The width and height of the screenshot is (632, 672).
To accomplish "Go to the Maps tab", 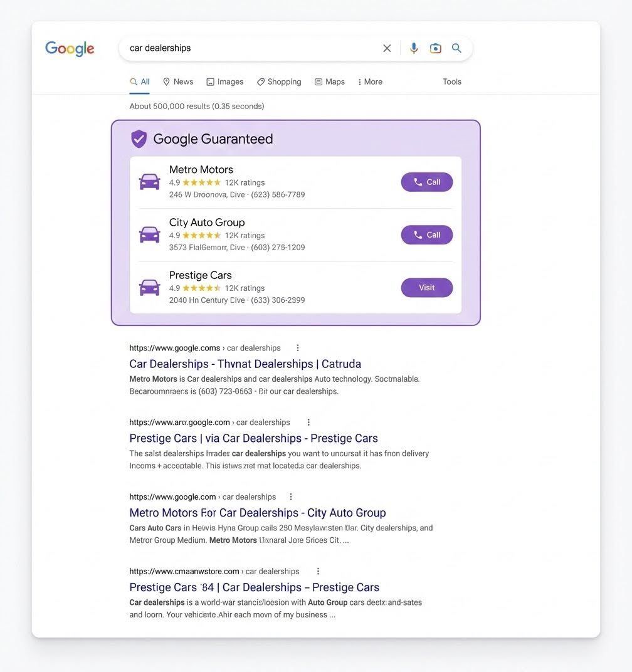I will [x=330, y=82].
